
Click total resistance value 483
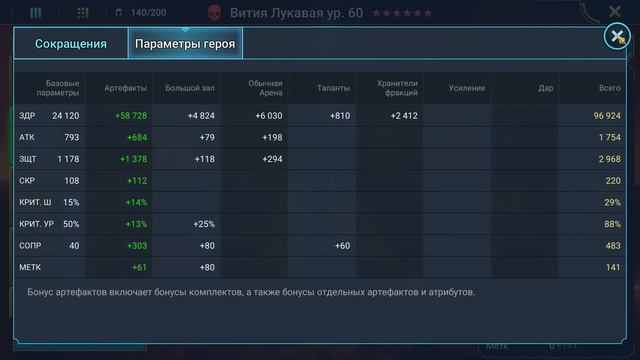pyautogui.click(x=613, y=246)
